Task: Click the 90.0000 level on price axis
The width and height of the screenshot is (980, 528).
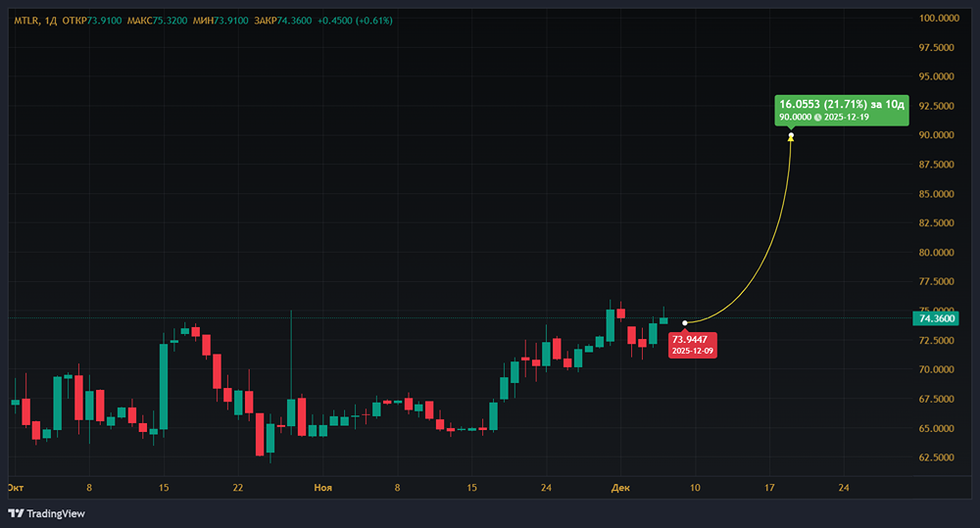Action: [936, 135]
